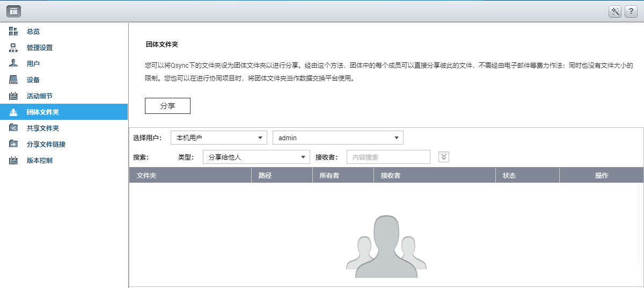The width and height of the screenshot is (644, 288).
Task: Open the 分享给他人 type dropdown
Action: click(257, 156)
